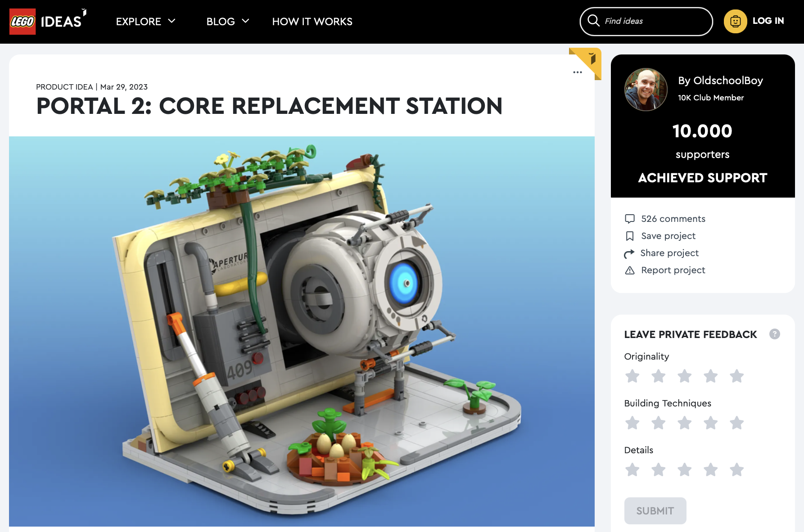804x532 pixels.
Task: Open the 526 comments link
Action: pos(673,219)
